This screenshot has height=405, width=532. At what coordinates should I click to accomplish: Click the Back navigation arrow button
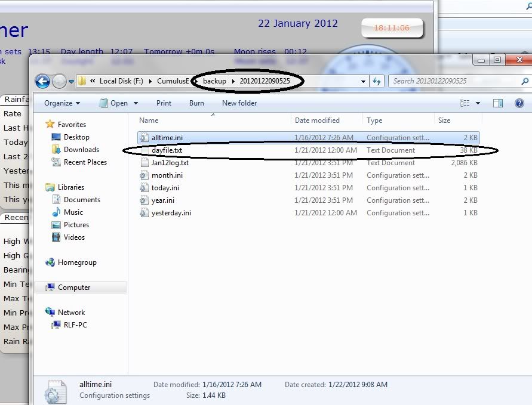click(42, 81)
